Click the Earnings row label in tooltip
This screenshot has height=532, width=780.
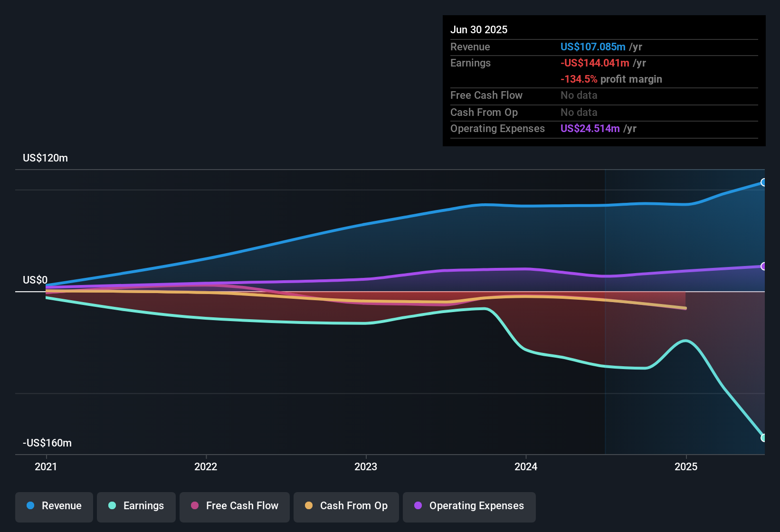pyautogui.click(x=470, y=63)
